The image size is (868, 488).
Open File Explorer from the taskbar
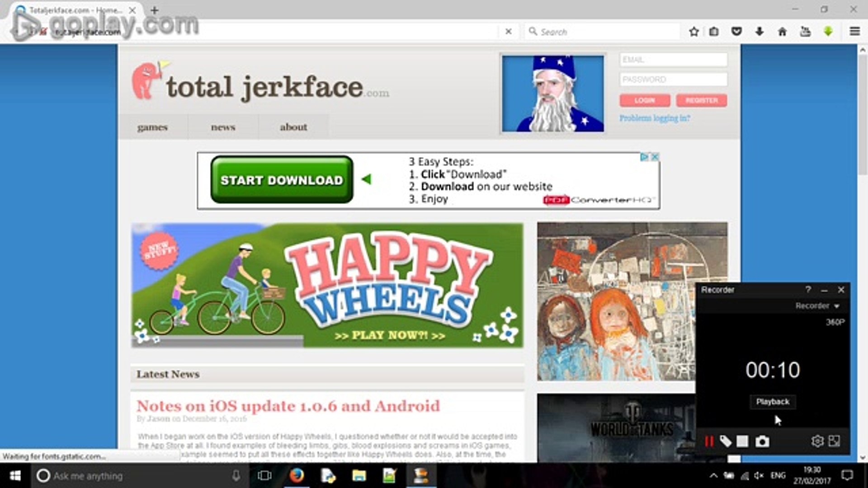[x=359, y=476]
